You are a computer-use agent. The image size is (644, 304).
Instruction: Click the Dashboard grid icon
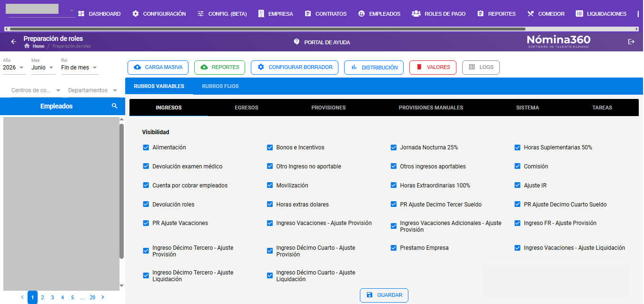(81, 14)
